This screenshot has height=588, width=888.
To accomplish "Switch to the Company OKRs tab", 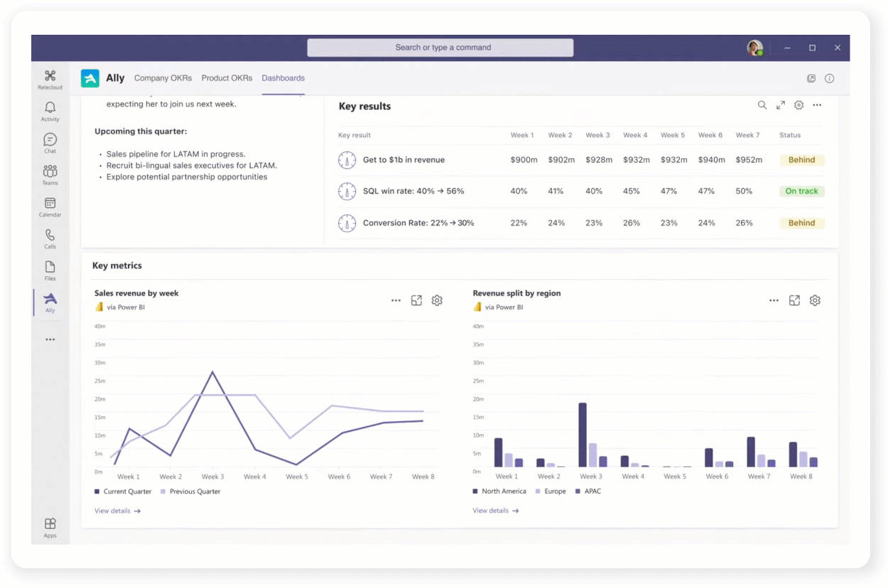I will click(163, 78).
